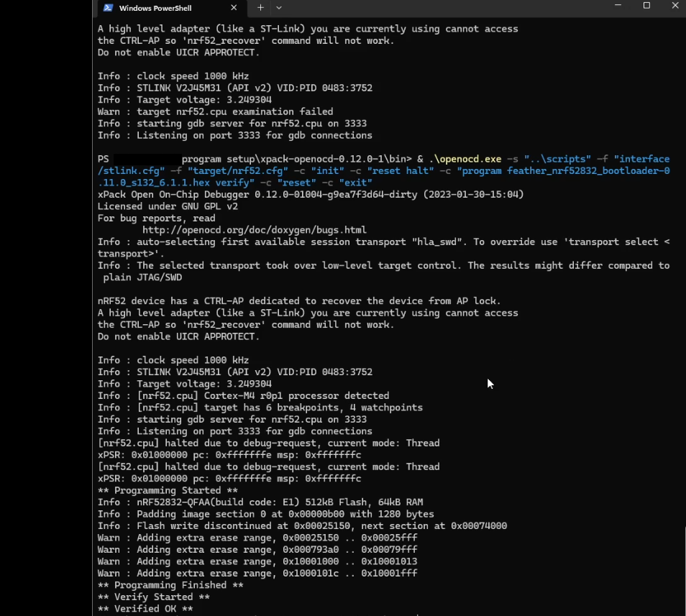Click the "reset halt" argument
The image size is (686, 616).
pos(401,171)
